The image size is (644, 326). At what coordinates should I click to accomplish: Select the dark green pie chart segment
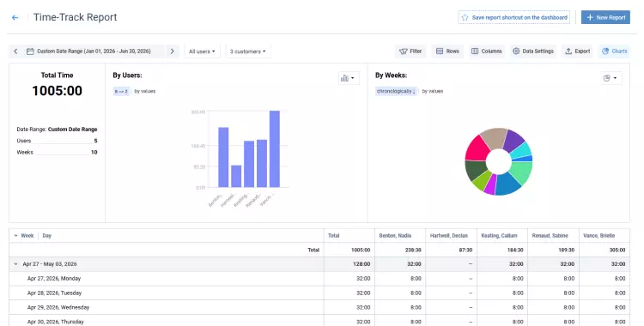click(x=475, y=169)
